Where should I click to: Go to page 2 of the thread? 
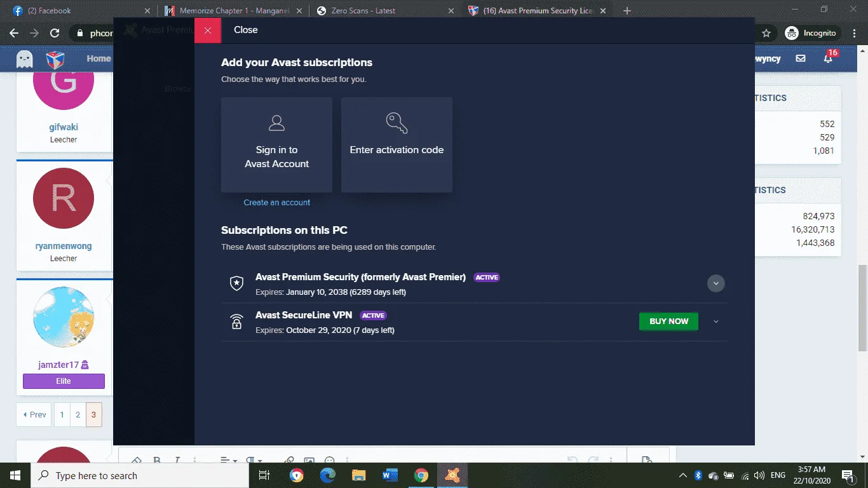click(78, 415)
